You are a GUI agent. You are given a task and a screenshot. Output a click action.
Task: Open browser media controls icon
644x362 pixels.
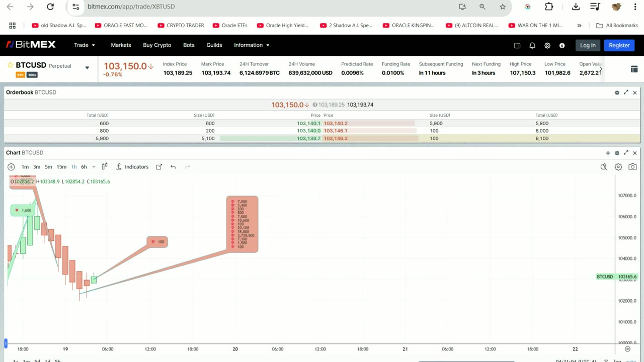click(x=595, y=7)
